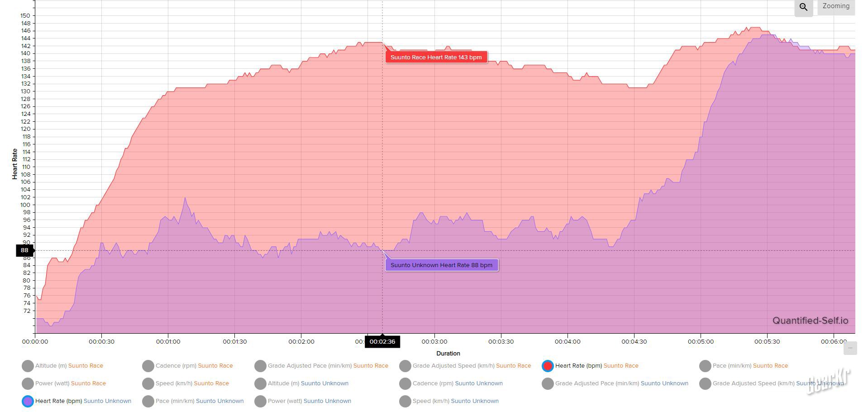Click the magnifier zoom icon
The width and height of the screenshot is (868, 412).
(x=803, y=7)
